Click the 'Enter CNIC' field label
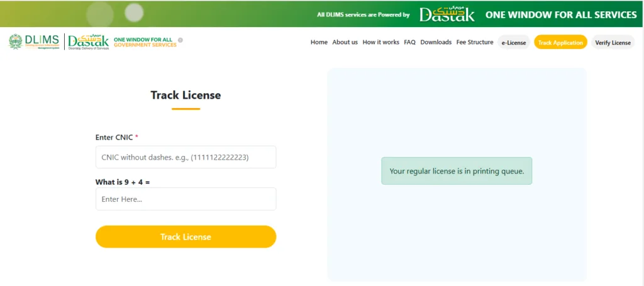This screenshot has width=644, height=286. (x=116, y=138)
